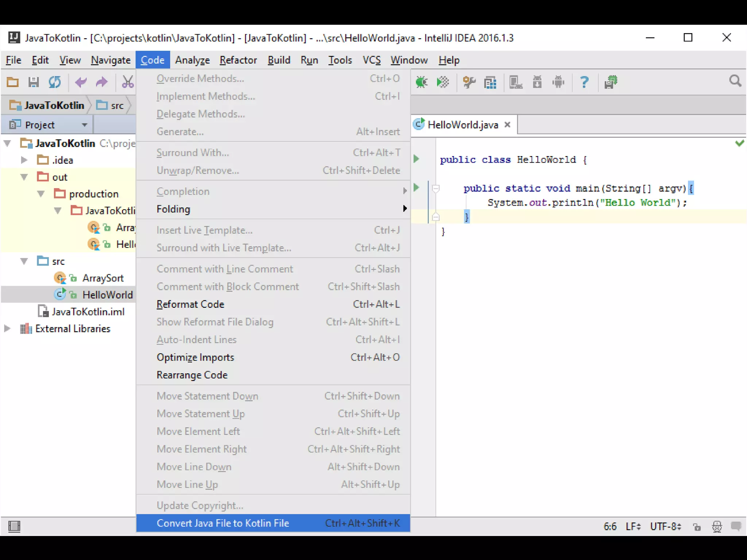Select Convert Java File to Kotlin File
This screenshot has width=747, height=560.
[222, 523]
